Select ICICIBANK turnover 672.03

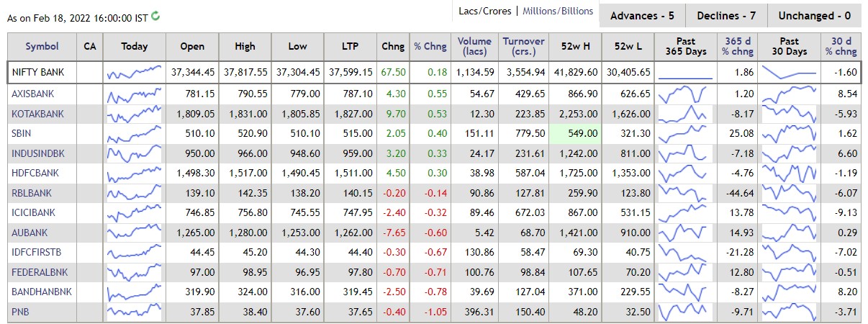(530, 212)
